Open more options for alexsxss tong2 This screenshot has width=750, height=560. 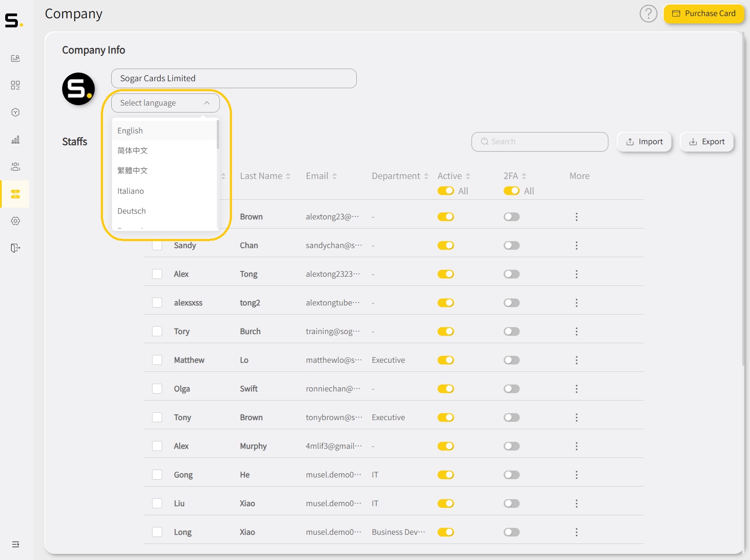[x=577, y=303]
